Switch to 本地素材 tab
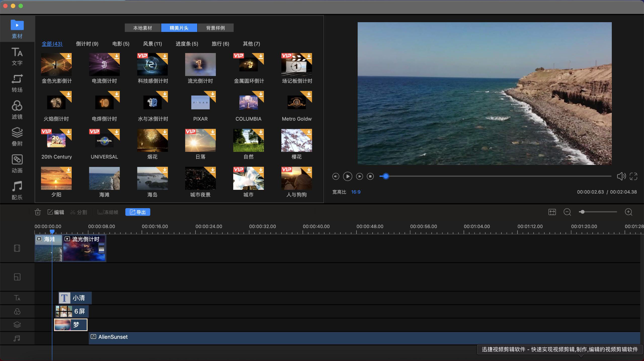The height and width of the screenshot is (361, 644). point(143,28)
